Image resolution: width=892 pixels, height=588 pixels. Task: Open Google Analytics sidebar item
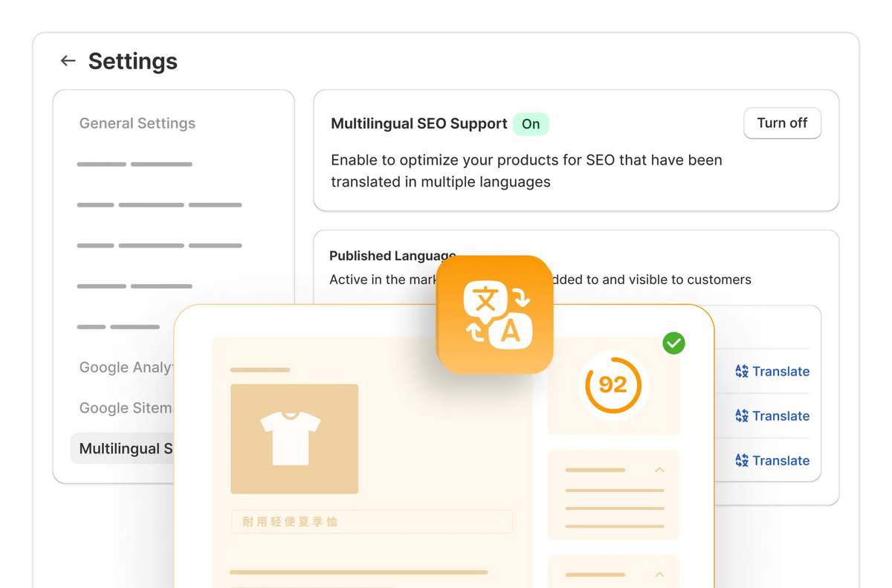click(126, 367)
